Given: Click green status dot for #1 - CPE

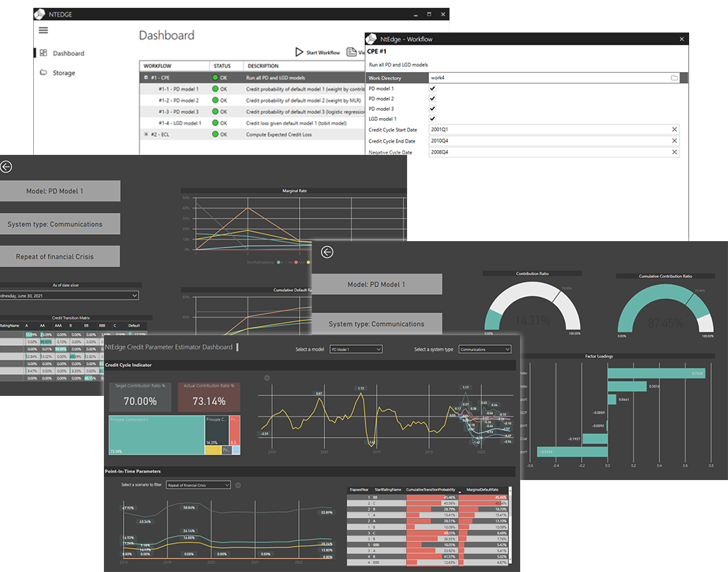Looking at the screenshot, I should 215,78.
